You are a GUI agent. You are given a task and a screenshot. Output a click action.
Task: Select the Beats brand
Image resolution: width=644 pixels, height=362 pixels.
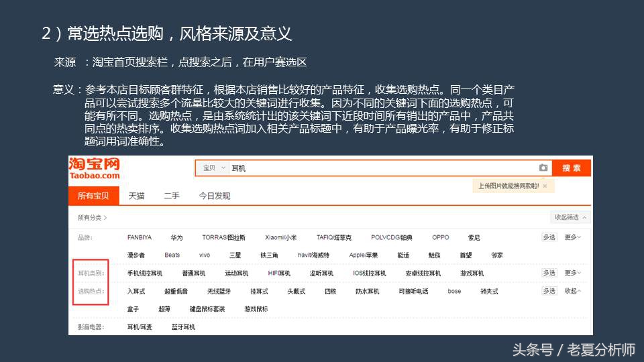(x=172, y=255)
